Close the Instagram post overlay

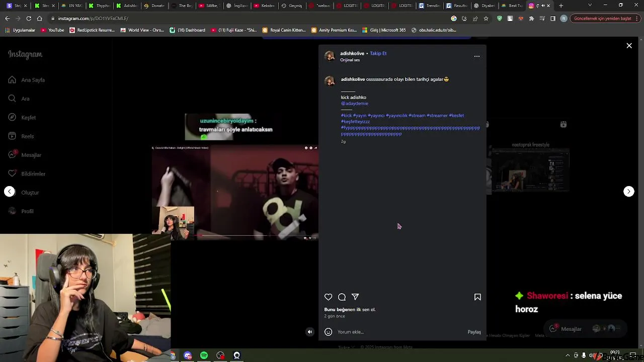629,46
